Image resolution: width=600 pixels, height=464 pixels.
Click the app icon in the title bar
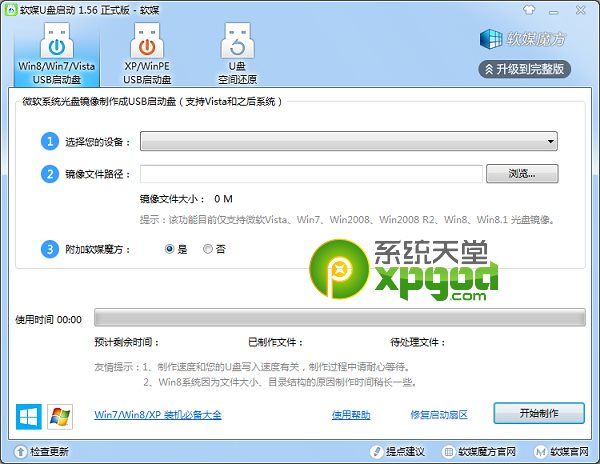11,10
